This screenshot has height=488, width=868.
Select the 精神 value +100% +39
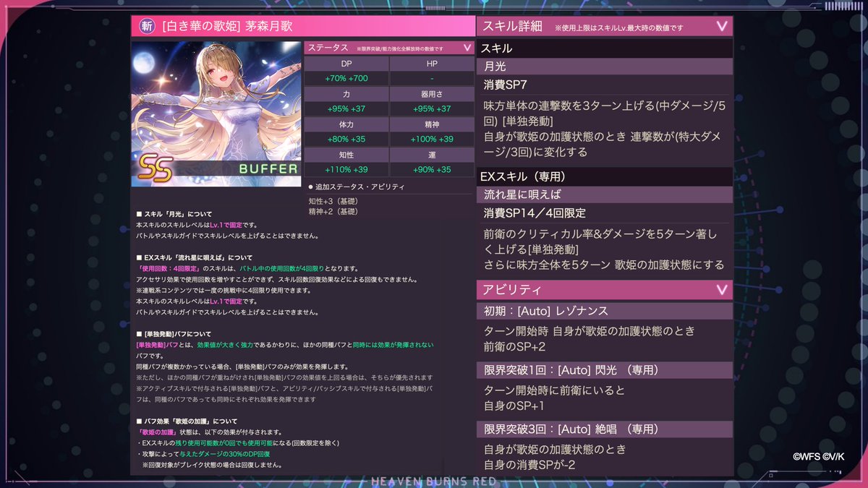coord(432,139)
